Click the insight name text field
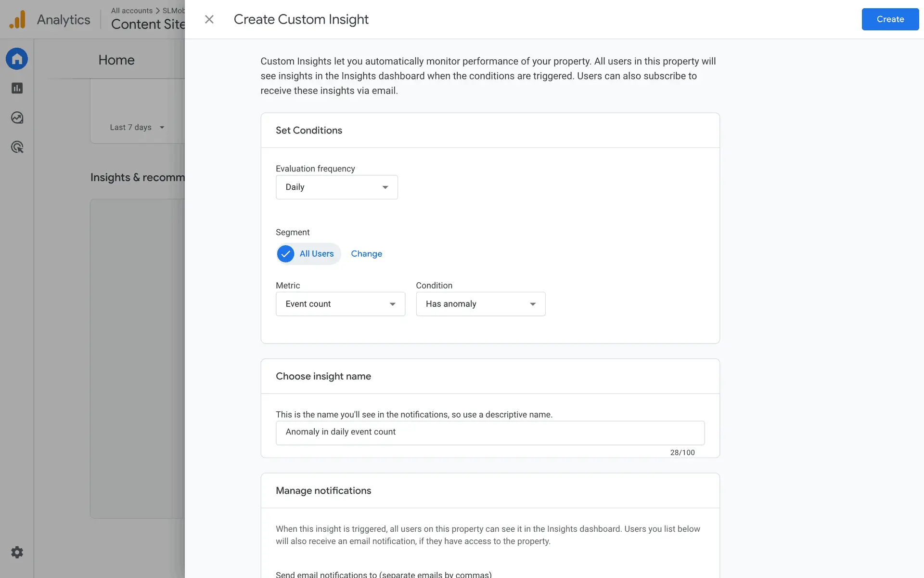The height and width of the screenshot is (578, 924). [489, 432]
